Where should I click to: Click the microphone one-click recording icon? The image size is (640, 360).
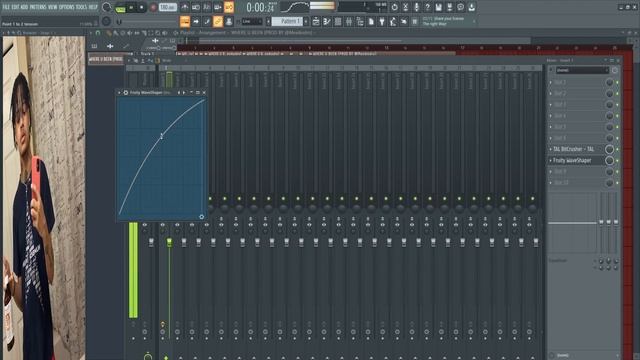tap(416, 7)
